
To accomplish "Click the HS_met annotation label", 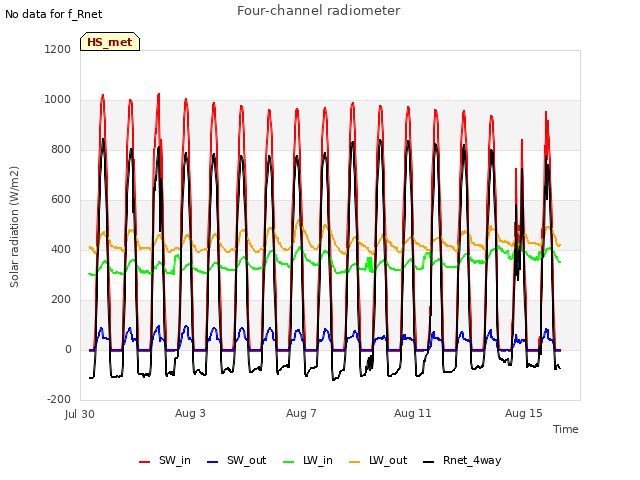I will [110, 42].
